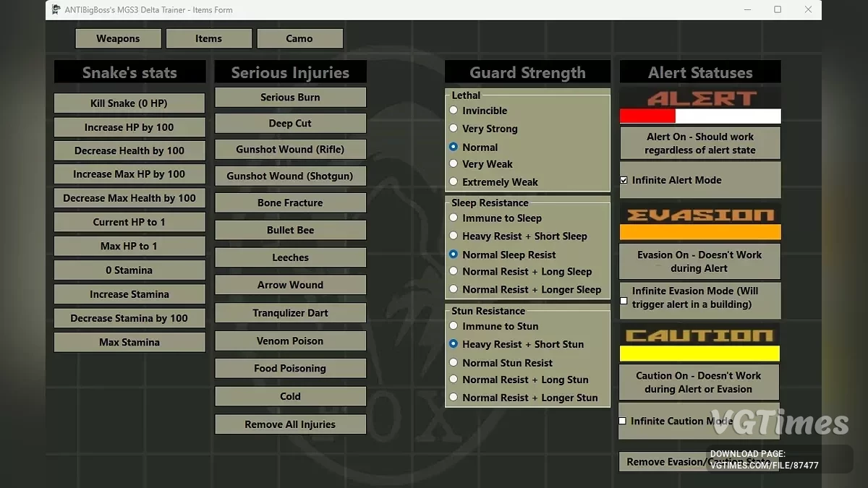Click Increase HP by 100
868x488 pixels.
(x=129, y=127)
